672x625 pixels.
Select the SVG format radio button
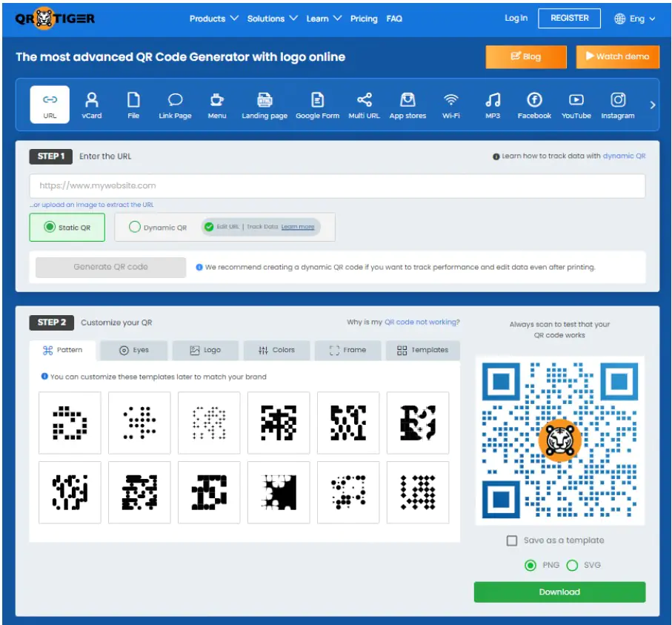coord(572,566)
